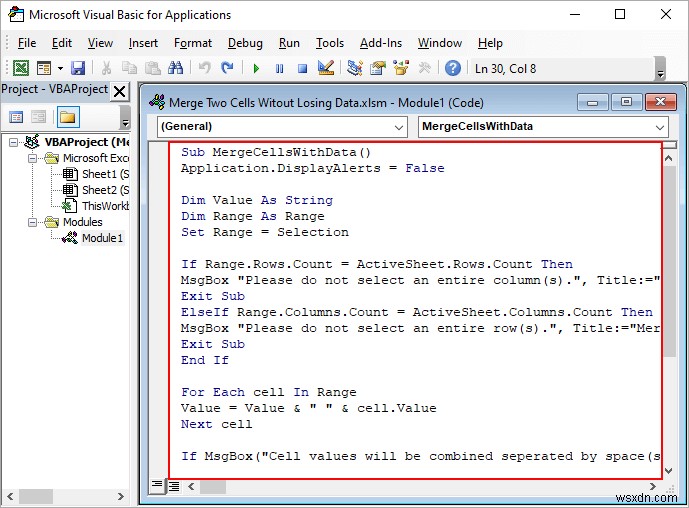Open the Insert menu
This screenshot has width=689, height=508.
click(143, 43)
